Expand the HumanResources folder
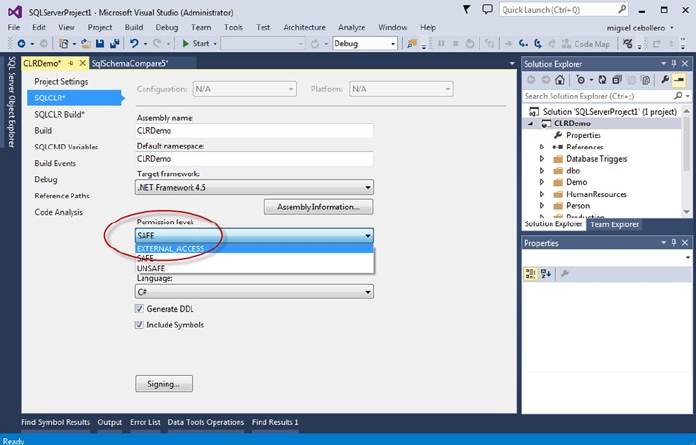The height and width of the screenshot is (445, 696). click(542, 194)
